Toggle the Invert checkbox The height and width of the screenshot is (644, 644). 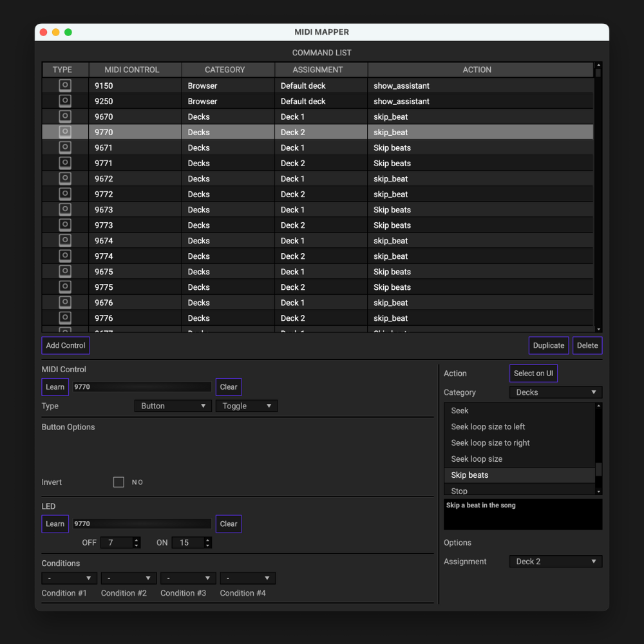pos(118,482)
